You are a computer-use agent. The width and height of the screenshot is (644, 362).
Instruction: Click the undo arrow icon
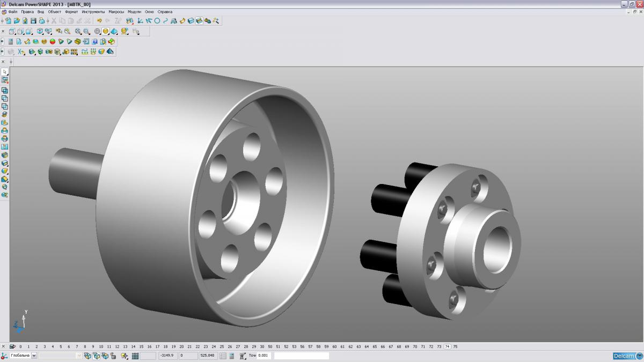[99, 20]
